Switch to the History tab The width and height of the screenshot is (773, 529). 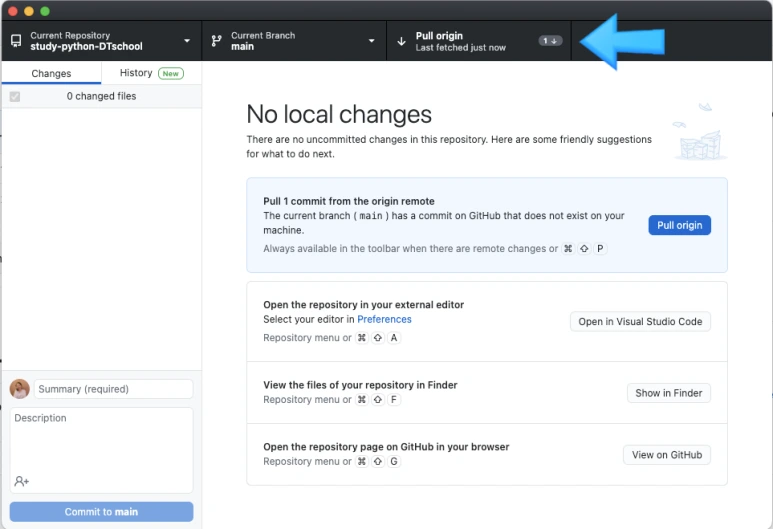click(151, 73)
